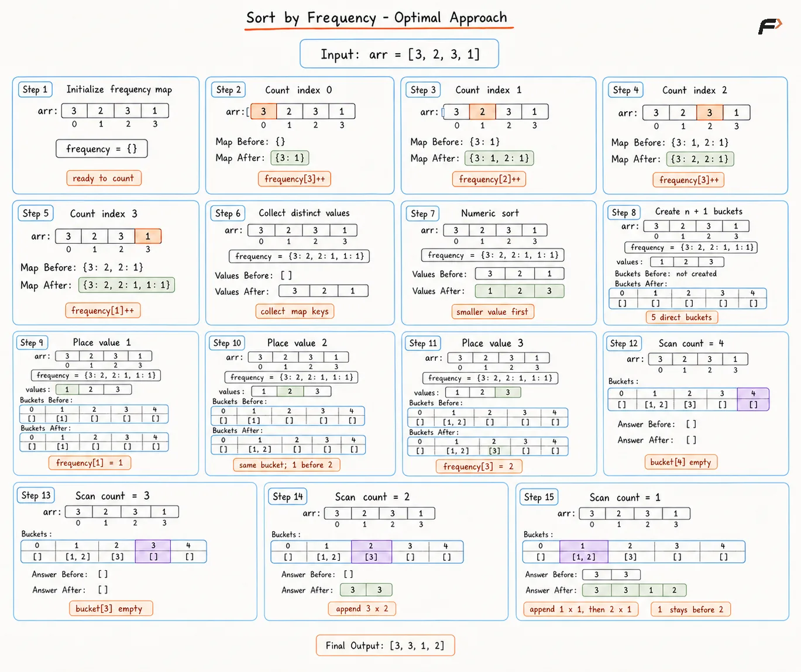The width and height of the screenshot is (801, 672).
Task: Click the 'append 1 x 1, then 2 x 1' note
Action: point(580,609)
